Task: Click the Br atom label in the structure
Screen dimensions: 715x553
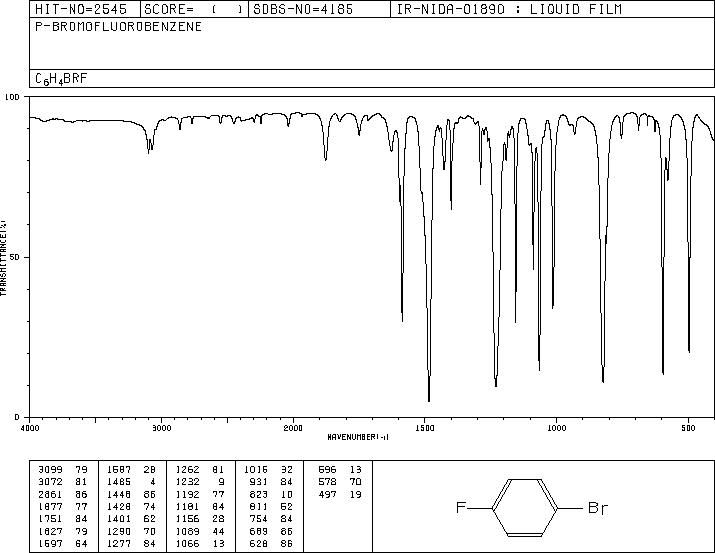Action: [598, 508]
